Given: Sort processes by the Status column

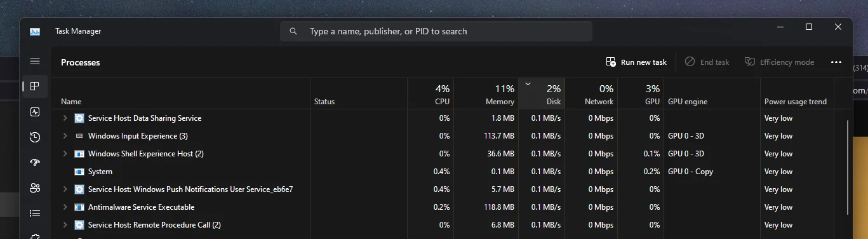Looking at the screenshot, I should pos(359,93).
